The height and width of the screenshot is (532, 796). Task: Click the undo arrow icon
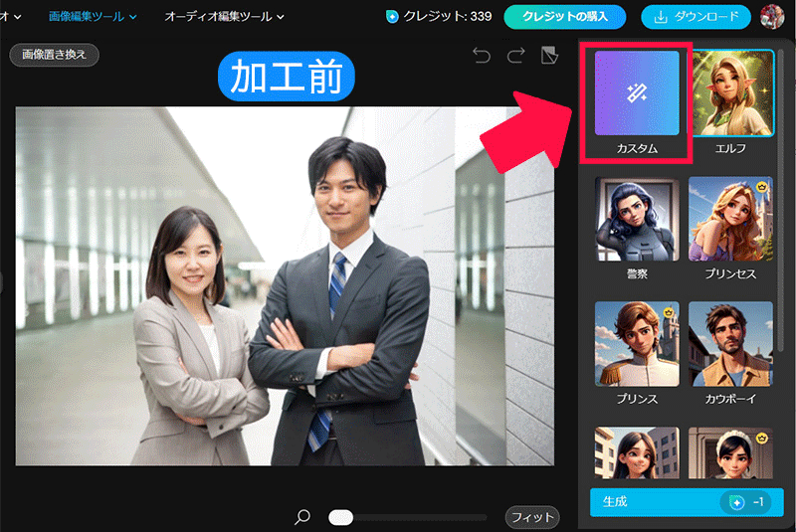coord(482,55)
